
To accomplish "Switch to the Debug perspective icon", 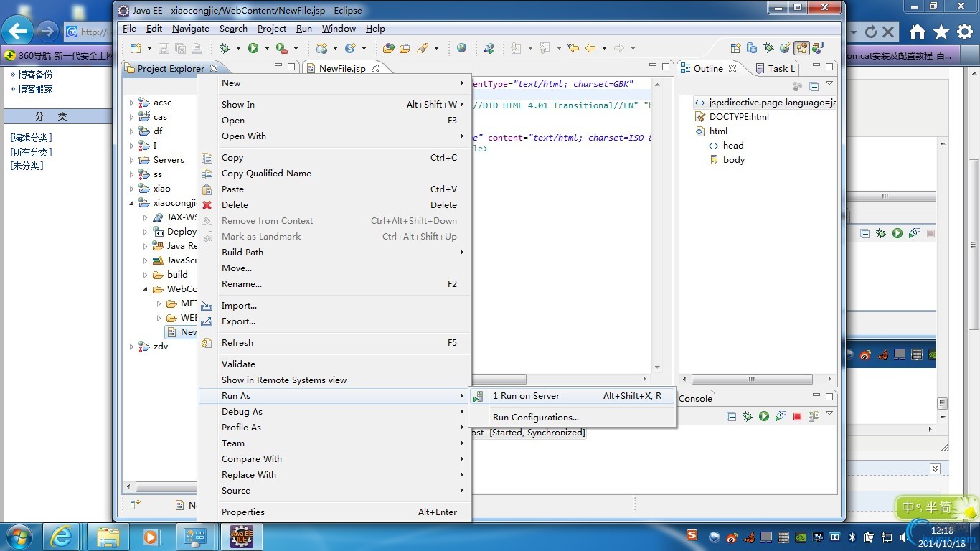I will (x=768, y=48).
